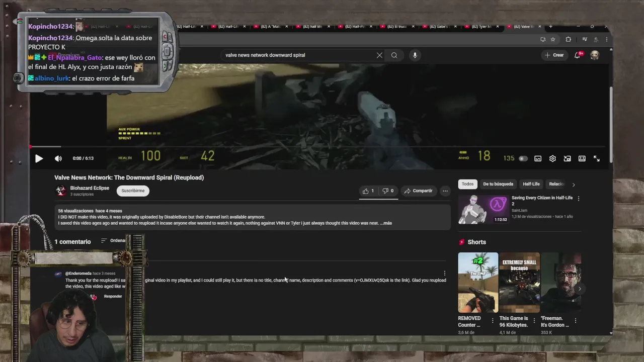Open the player settings gear
The height and width of the screenshot is (362, 644).
tap(552, 158)
